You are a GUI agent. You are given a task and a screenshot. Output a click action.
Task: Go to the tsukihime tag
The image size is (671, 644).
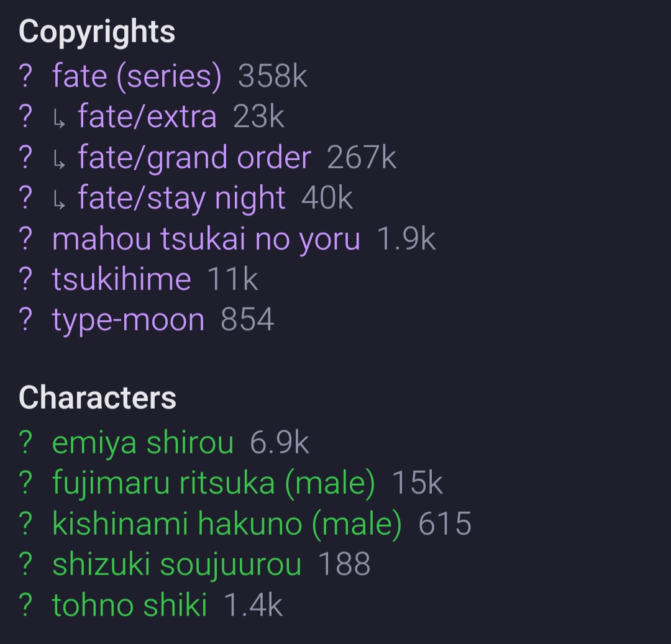coord(121,279)
